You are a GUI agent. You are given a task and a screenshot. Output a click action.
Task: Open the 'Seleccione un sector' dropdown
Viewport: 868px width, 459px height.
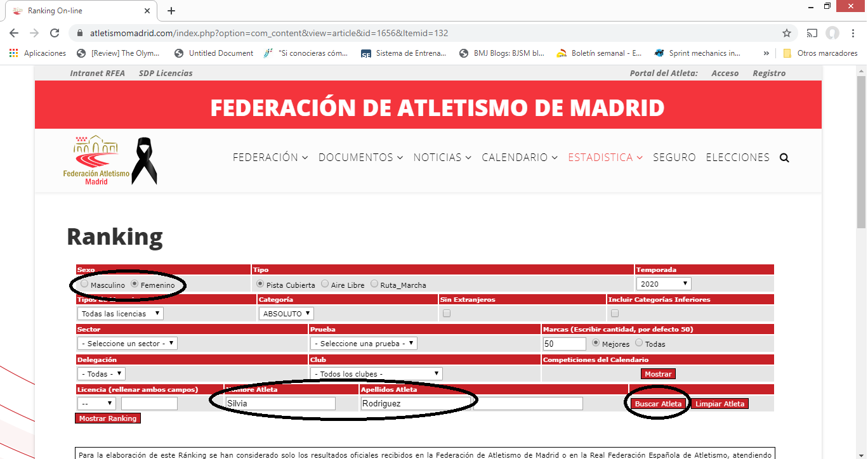(128, 344)
